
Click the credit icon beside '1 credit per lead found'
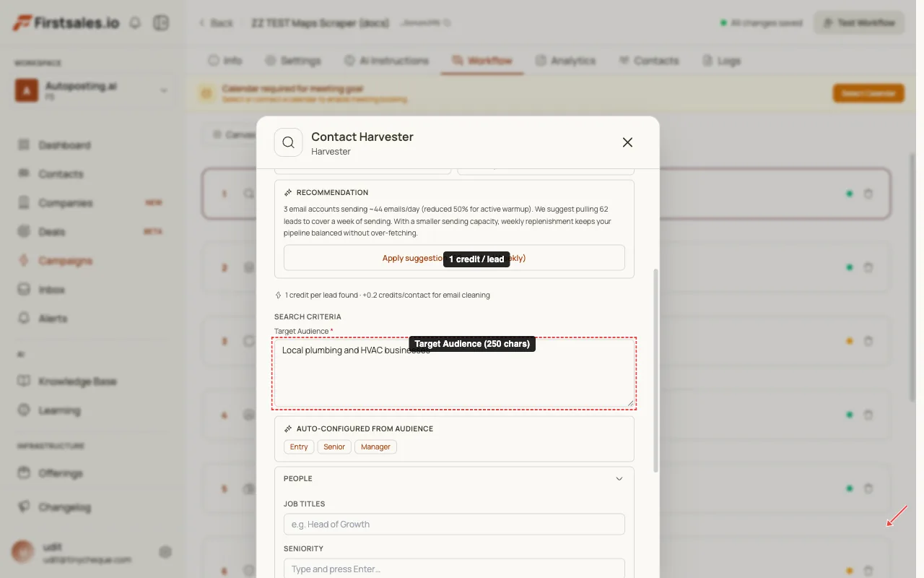click(278, 295)
